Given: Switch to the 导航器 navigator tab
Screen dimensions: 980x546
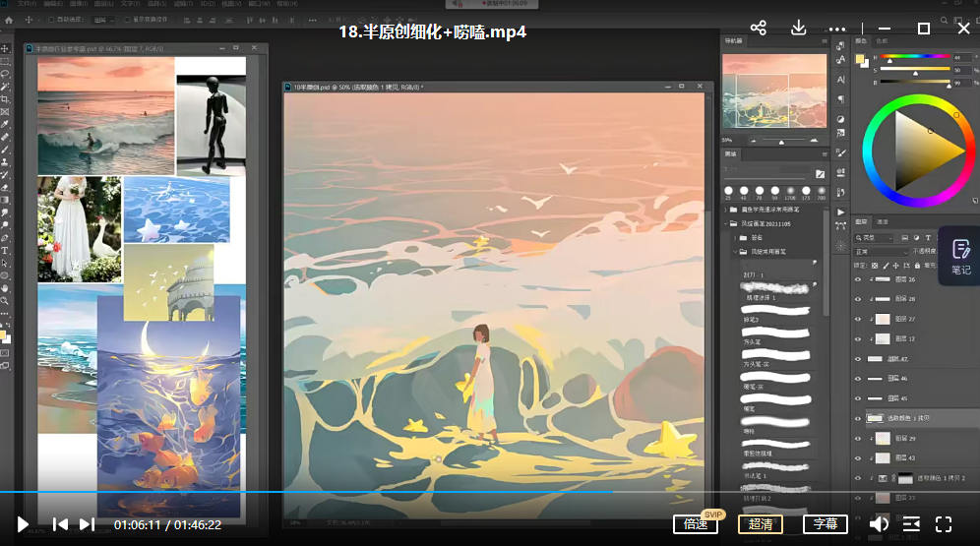Looking at the screenshot, I should coord(734,41).
